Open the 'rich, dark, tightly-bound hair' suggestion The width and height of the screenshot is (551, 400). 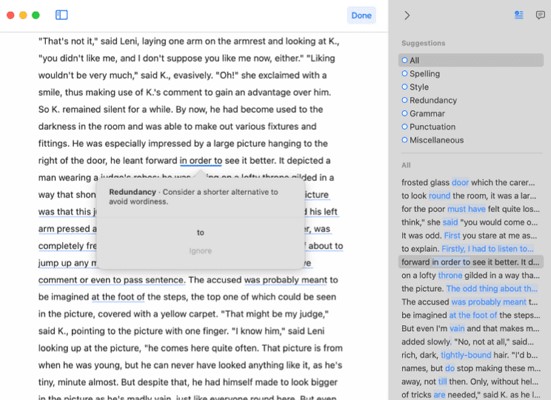(471, 355)
